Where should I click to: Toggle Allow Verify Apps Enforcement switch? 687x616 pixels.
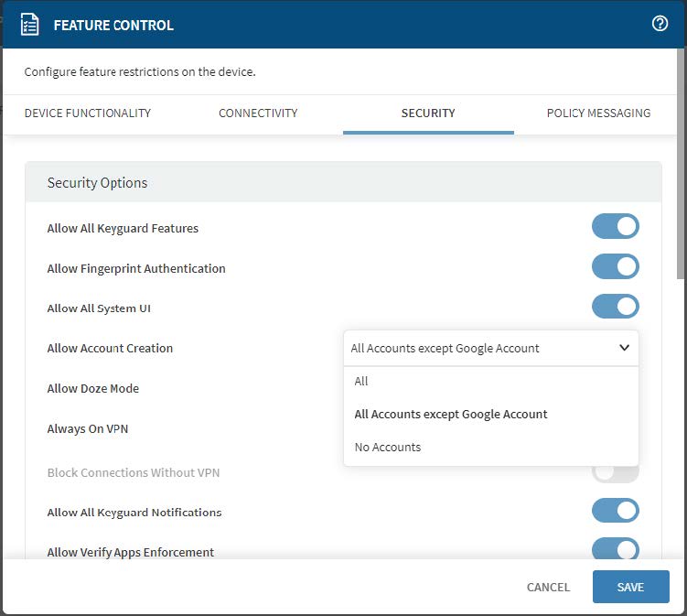(x=615, y=549)
